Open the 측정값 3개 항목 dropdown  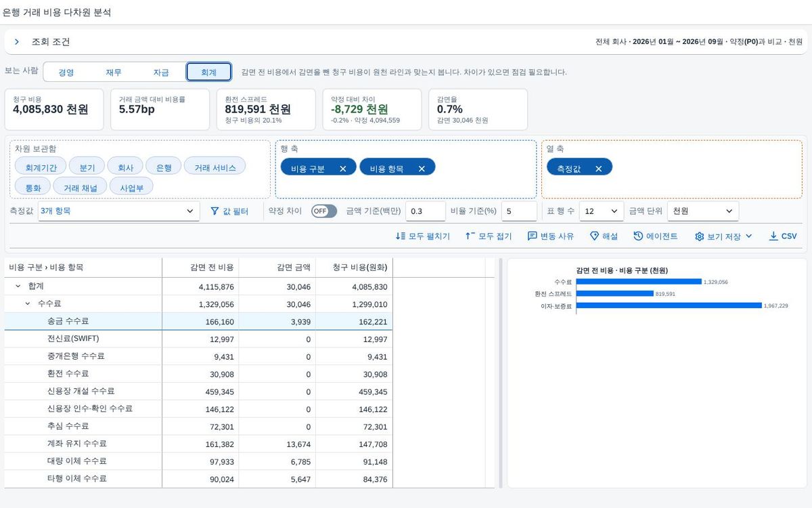point(119,211)
